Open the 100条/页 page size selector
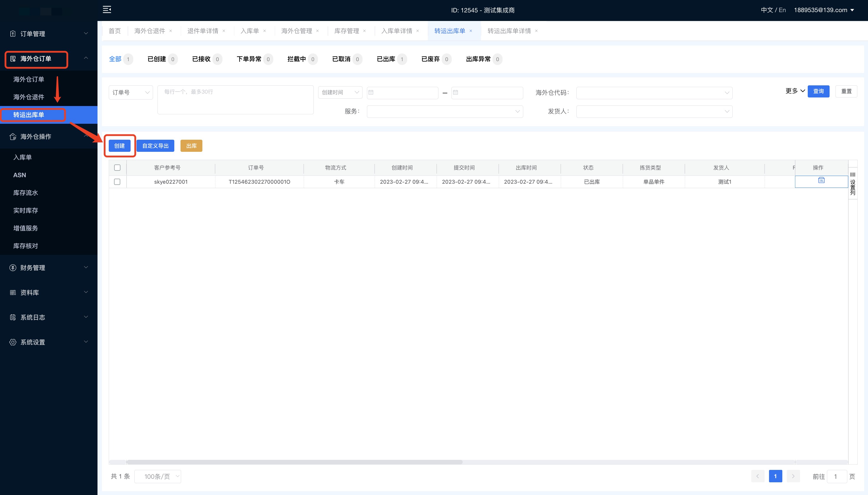The width and height of the screenshot is (868, 495). pos(158,476)
